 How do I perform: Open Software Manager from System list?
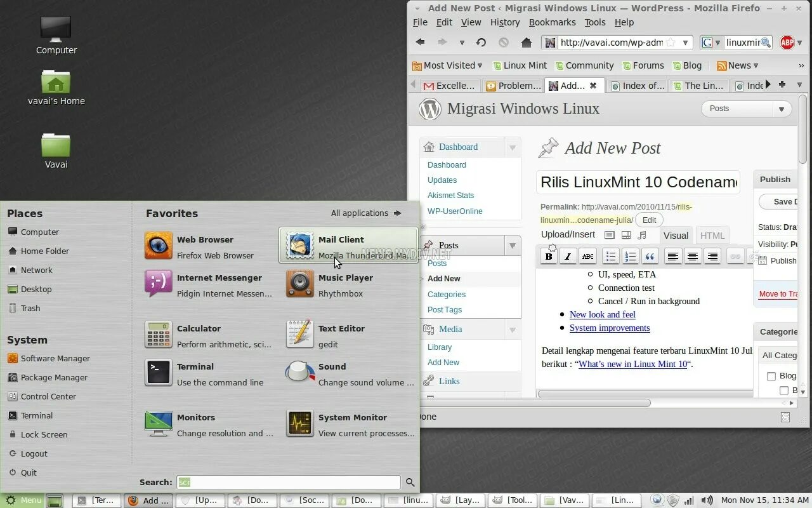[x=49, y=359]
